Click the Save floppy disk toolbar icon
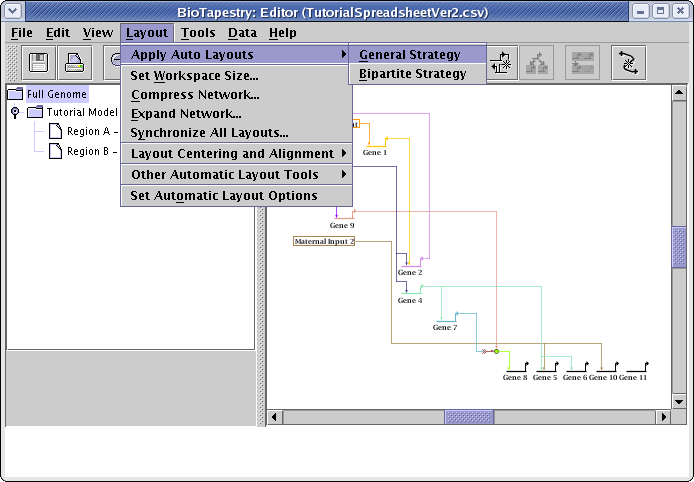The width and height of the screenshot is (694, 482). click(x=40, y=63)
